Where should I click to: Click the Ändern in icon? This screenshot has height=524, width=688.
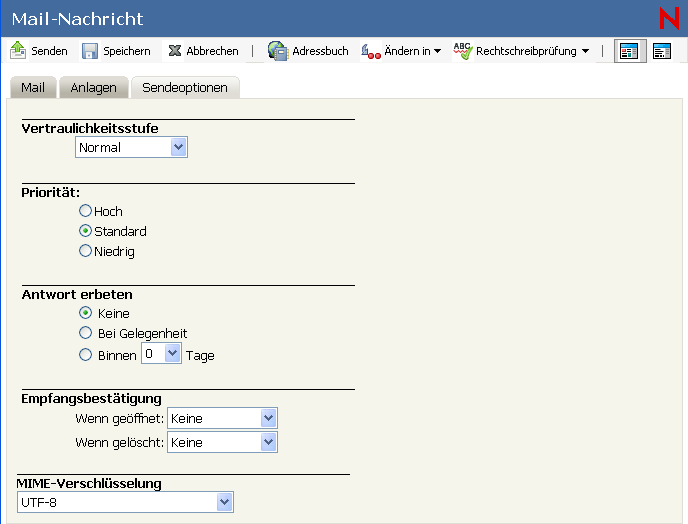tap(371, 52)
